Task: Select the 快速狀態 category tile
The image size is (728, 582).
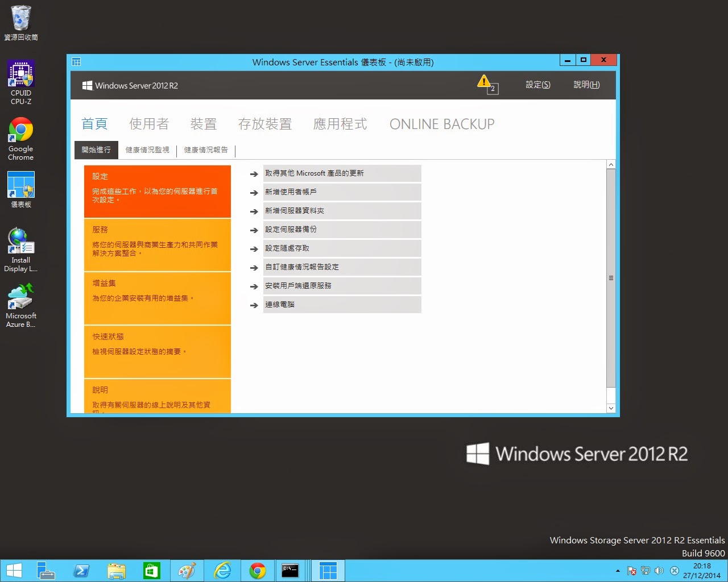Action: (x=158, y=352)
